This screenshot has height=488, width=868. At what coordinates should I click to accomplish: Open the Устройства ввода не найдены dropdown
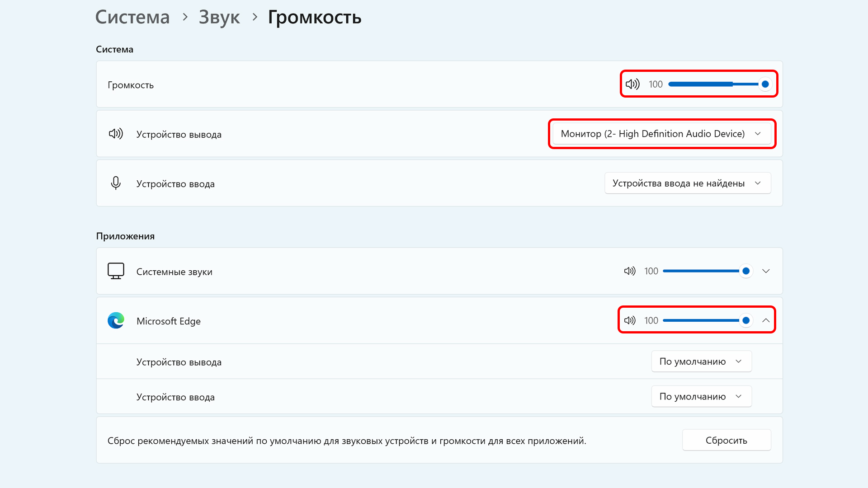[687, 183]
